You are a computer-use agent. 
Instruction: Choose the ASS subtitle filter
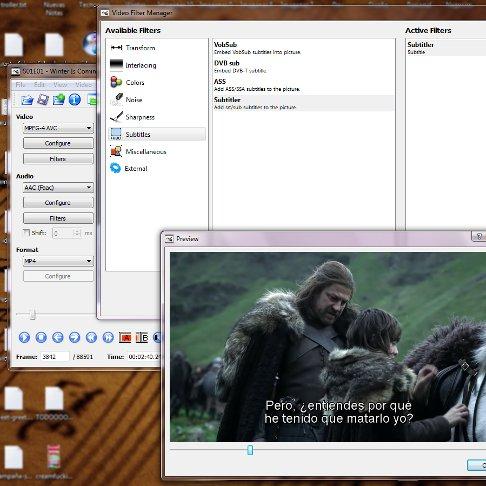(x=303, y=85)
